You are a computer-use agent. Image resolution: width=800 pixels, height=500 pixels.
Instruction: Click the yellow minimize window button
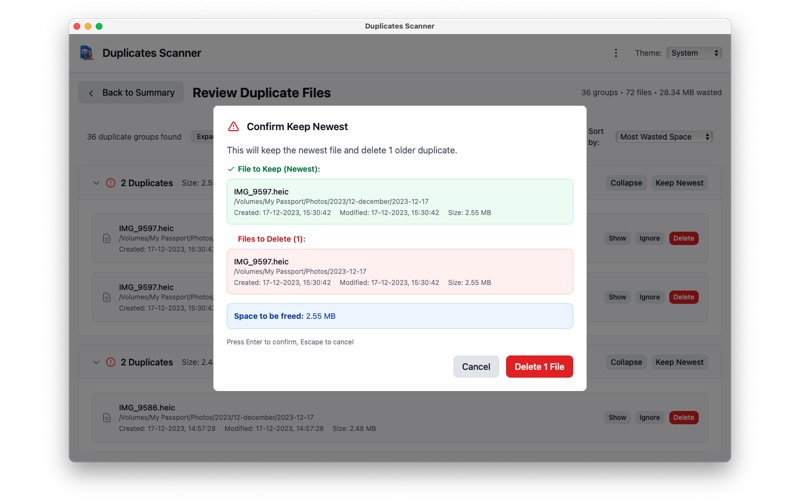click(88, 26)
